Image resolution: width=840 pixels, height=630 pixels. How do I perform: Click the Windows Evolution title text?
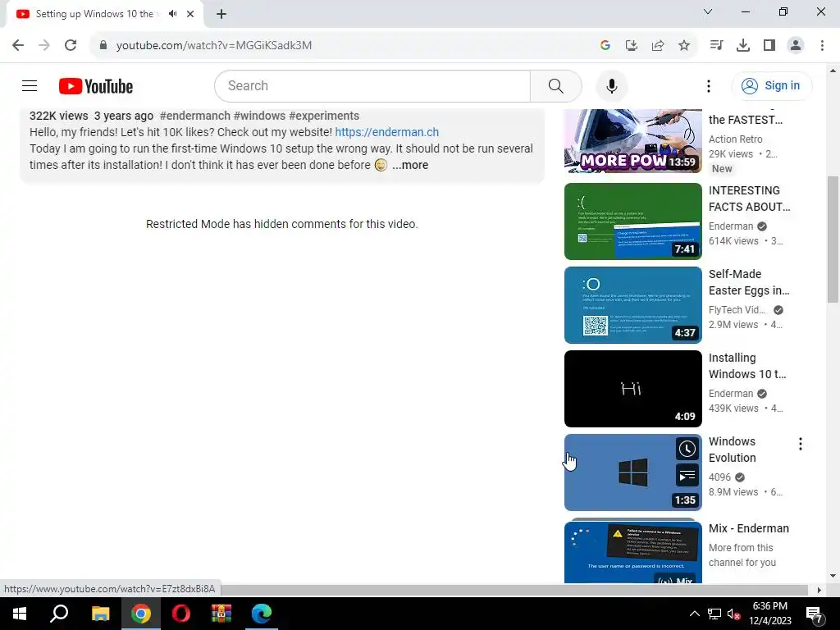pyautogui.click(x=733, y=449)
